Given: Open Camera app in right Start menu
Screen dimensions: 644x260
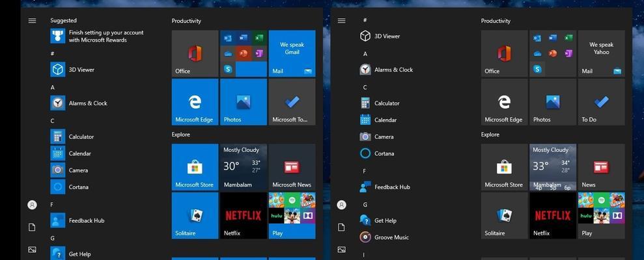Looking at the screenshot, I should coord(376,137).
